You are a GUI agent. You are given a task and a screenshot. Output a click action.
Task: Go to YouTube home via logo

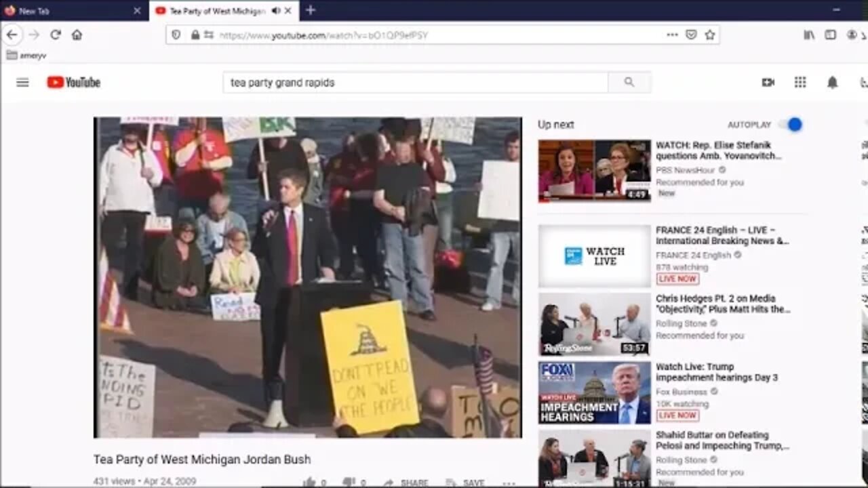(74, 83)
